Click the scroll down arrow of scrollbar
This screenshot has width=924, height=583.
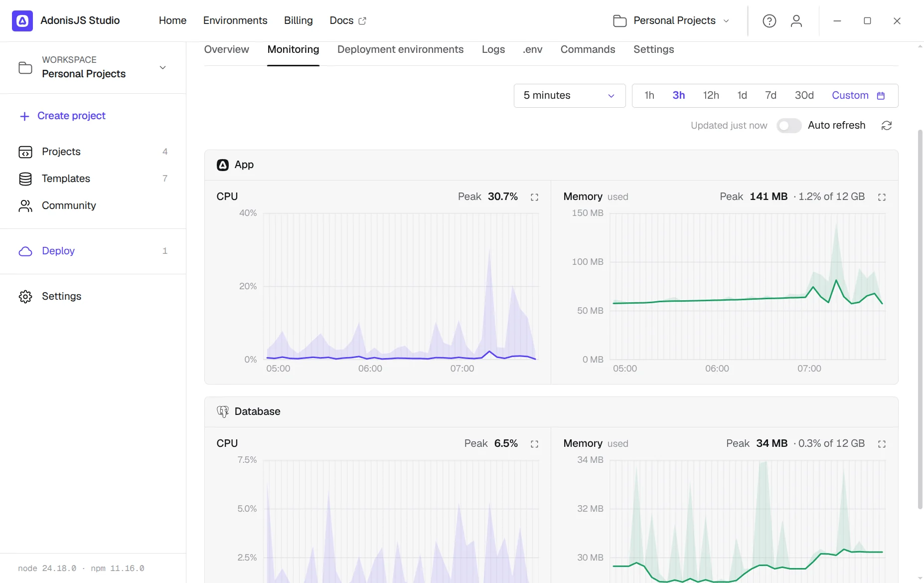[x=920, y=579]
